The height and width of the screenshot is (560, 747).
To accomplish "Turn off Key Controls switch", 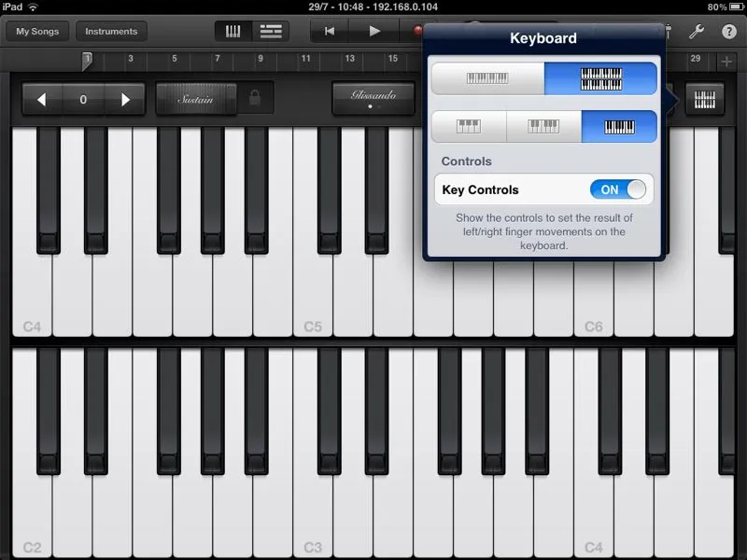I will [x=618, y=189].
